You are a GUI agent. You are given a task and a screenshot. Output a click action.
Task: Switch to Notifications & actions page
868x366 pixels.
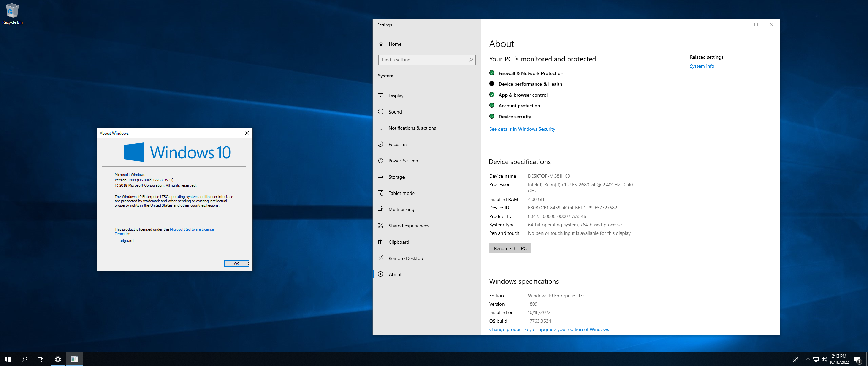(427, 128)
